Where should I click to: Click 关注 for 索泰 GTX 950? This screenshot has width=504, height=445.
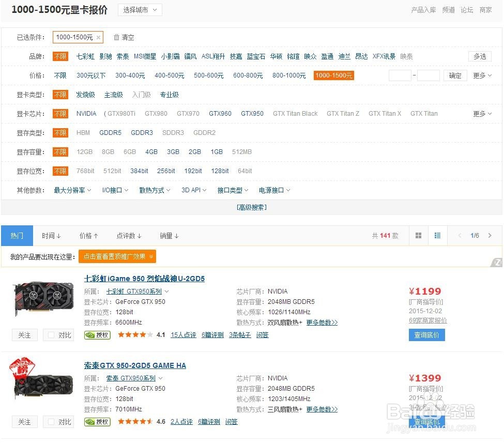pyautogui.click(x=24, y=422)
